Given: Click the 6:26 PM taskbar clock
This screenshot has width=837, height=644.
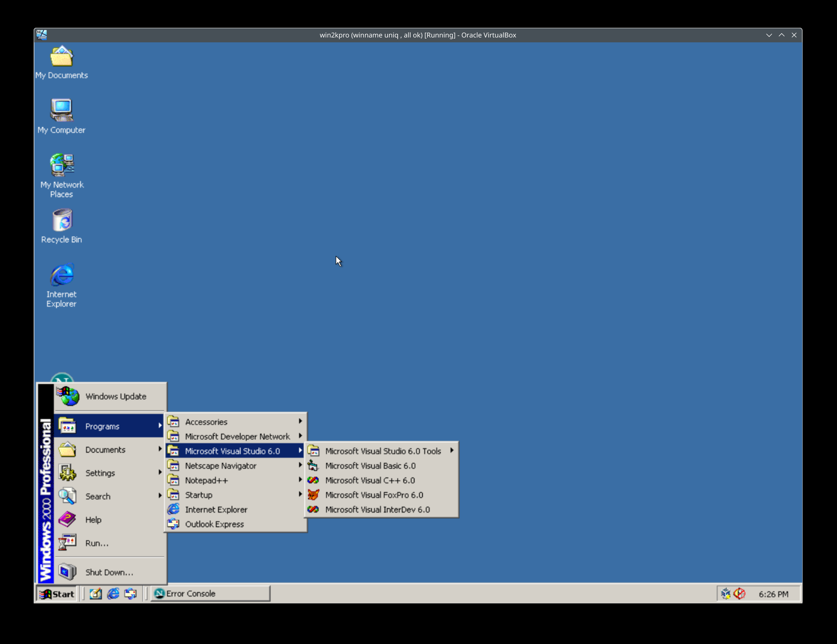Looking at the screenshot, I should coord(773,594).
